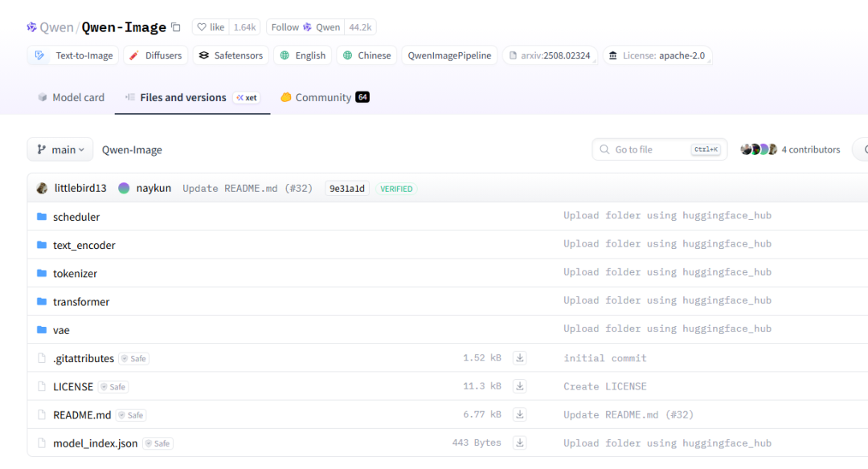The width and height of the screenshot is (868, 469).
Task: Open commit hash 9e31a1d
Action: 347,189
